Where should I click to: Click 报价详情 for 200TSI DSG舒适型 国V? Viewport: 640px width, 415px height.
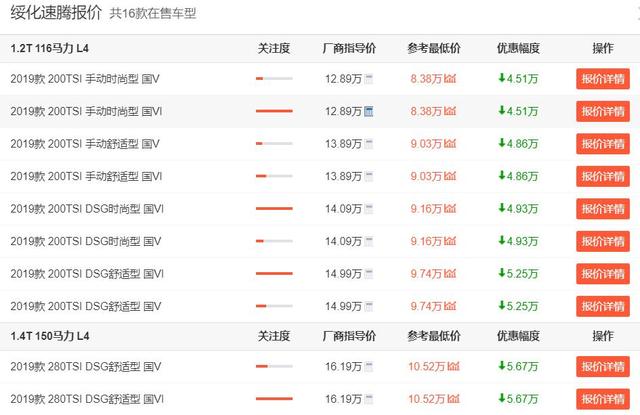click(603, 306)
